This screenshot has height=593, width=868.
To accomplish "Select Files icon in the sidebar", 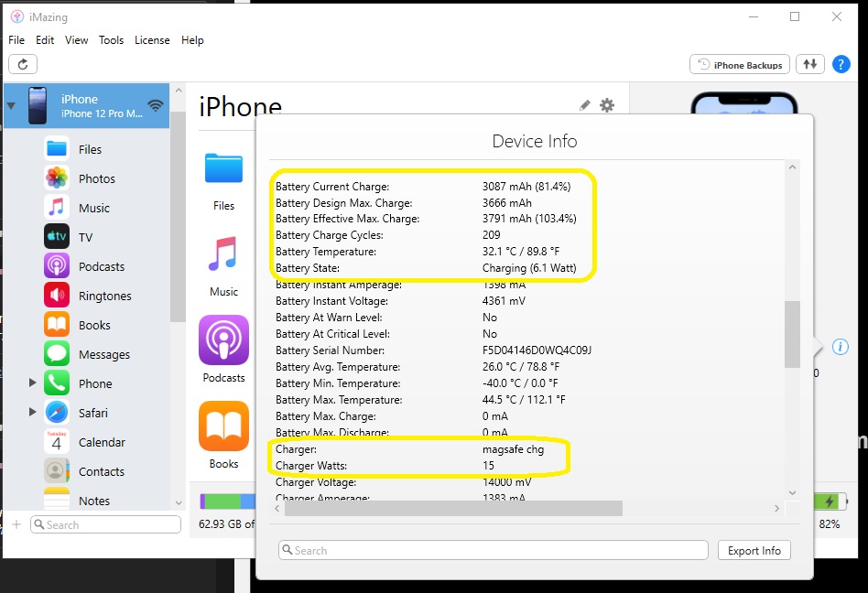I will (57, 149).
